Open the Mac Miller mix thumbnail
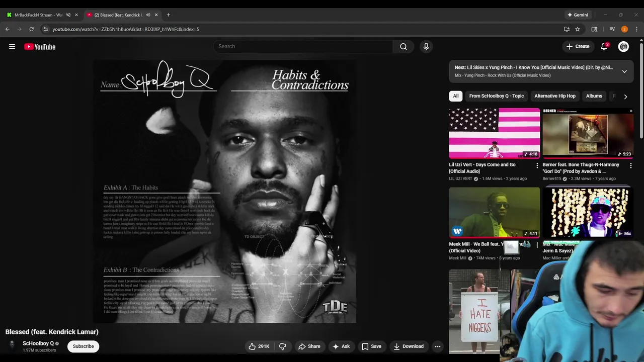This screenshot has height=362, width=644. 588,213
